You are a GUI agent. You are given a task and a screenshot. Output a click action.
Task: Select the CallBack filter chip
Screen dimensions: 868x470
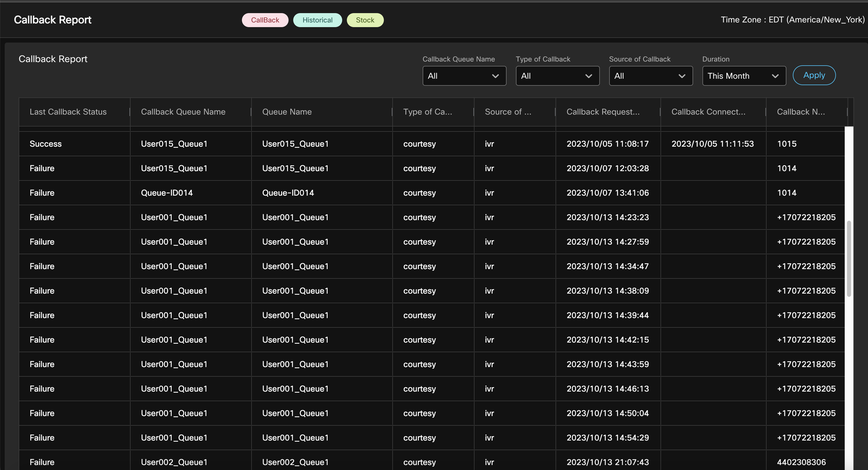265,20
